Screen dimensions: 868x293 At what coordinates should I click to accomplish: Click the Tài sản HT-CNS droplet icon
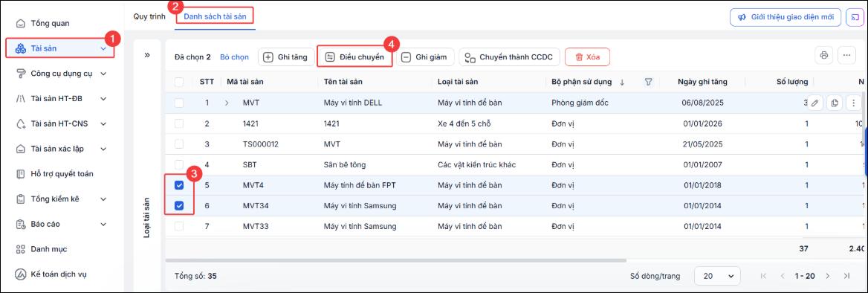[x=21, y=123]
